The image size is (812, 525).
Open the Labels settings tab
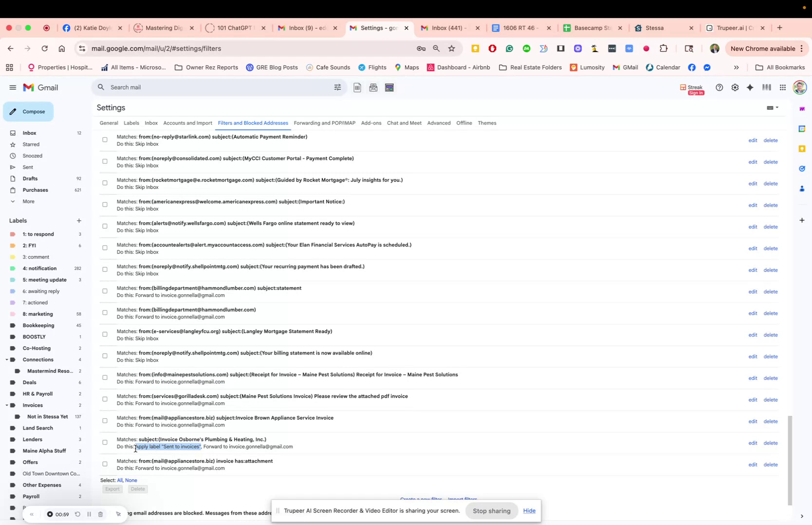[x=131, y=123]
